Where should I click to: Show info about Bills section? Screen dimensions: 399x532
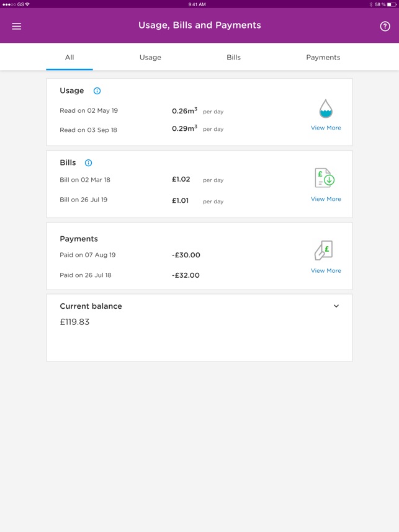coord(88,163)
